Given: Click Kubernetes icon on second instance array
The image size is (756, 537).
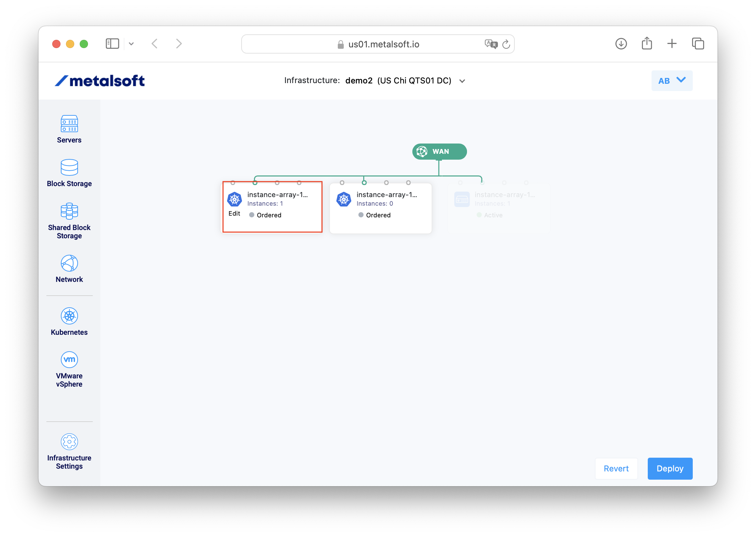Looking at the screenshot, I should (x=344, y=199).
